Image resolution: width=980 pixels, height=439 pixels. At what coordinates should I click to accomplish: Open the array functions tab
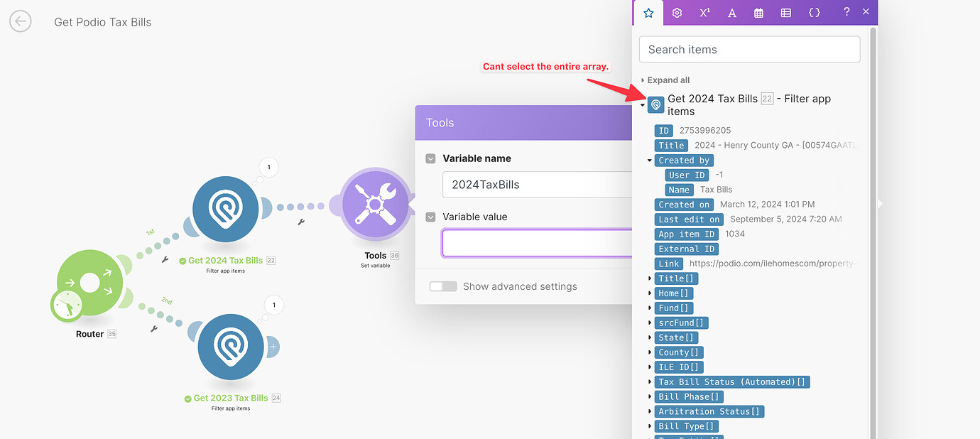coord(785,12)
